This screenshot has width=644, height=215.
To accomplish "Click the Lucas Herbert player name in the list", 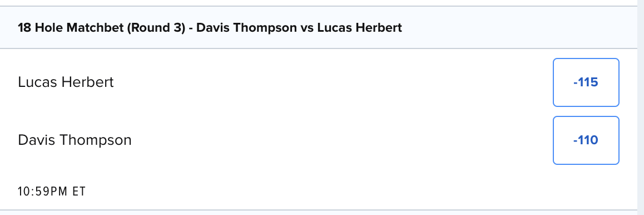I will (x=66, y=82).
